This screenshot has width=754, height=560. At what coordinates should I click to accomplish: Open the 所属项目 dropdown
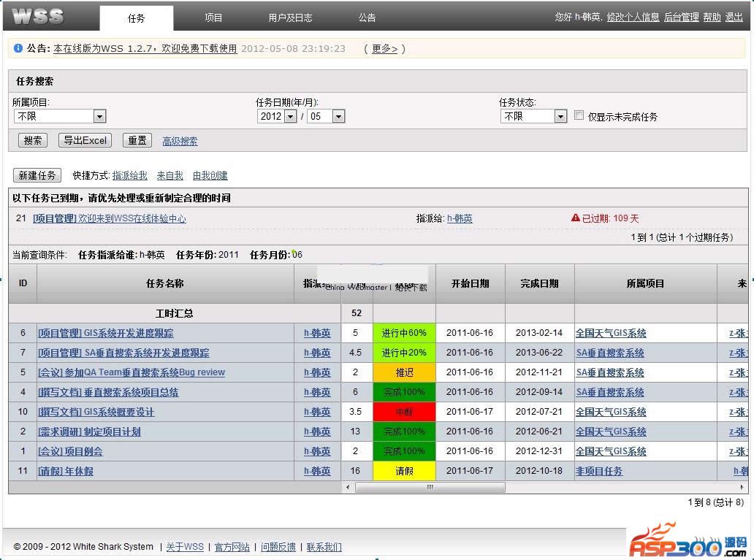pos(60,116)
